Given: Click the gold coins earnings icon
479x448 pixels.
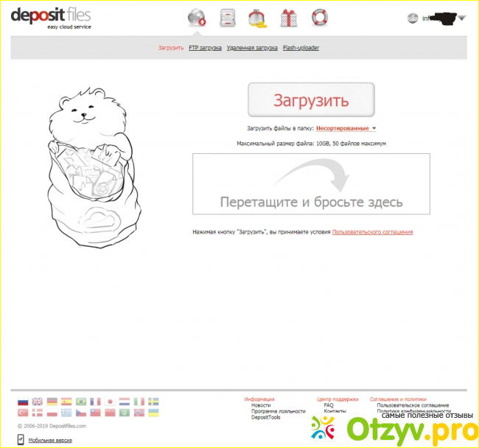Looking at the screenshot, I should pos(258,18).
